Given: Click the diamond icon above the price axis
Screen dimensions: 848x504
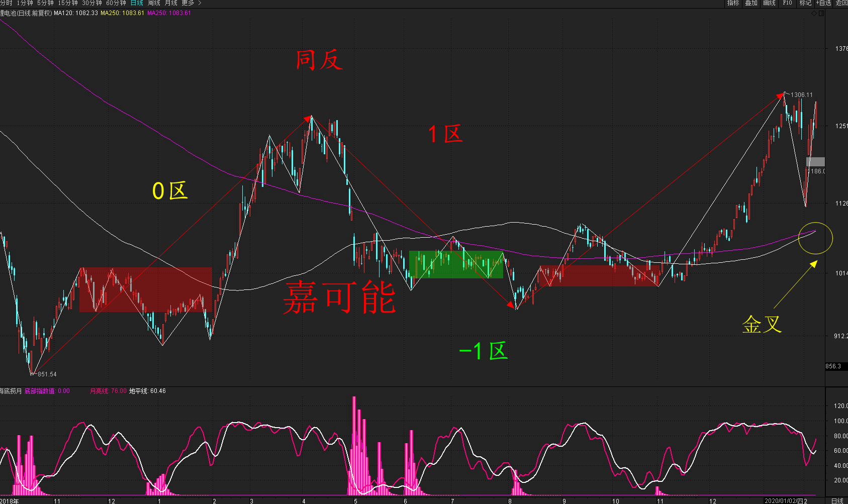Looking at the screenshot, I should 814,13.
